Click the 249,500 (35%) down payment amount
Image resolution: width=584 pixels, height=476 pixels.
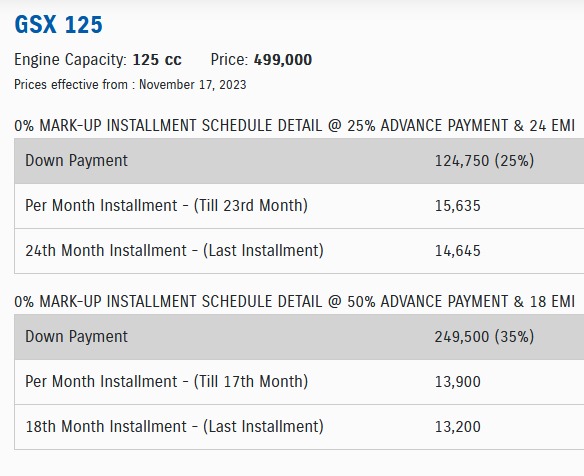(484, 337)
